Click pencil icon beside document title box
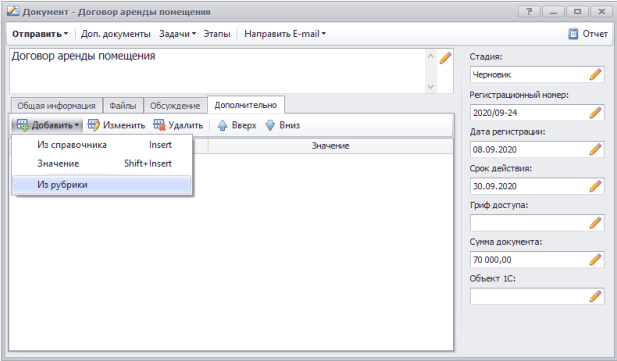The width and height of the screenshot is (617, 361). [445, 58]
